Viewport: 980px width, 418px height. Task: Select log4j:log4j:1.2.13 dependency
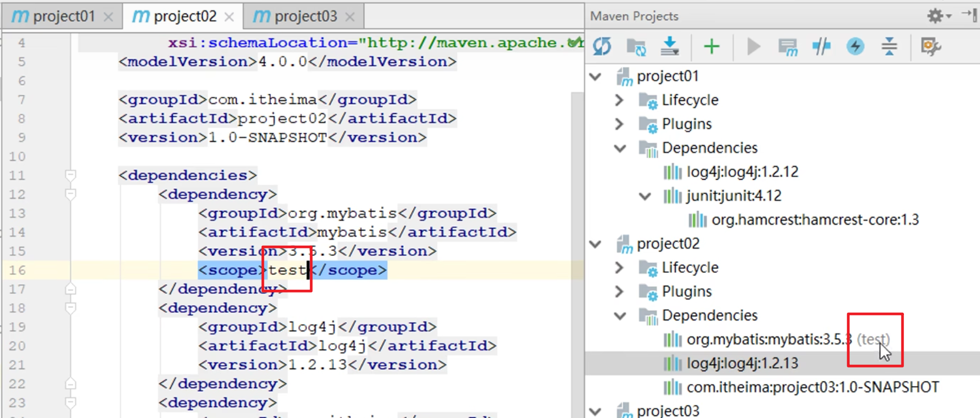pos(742,363)
